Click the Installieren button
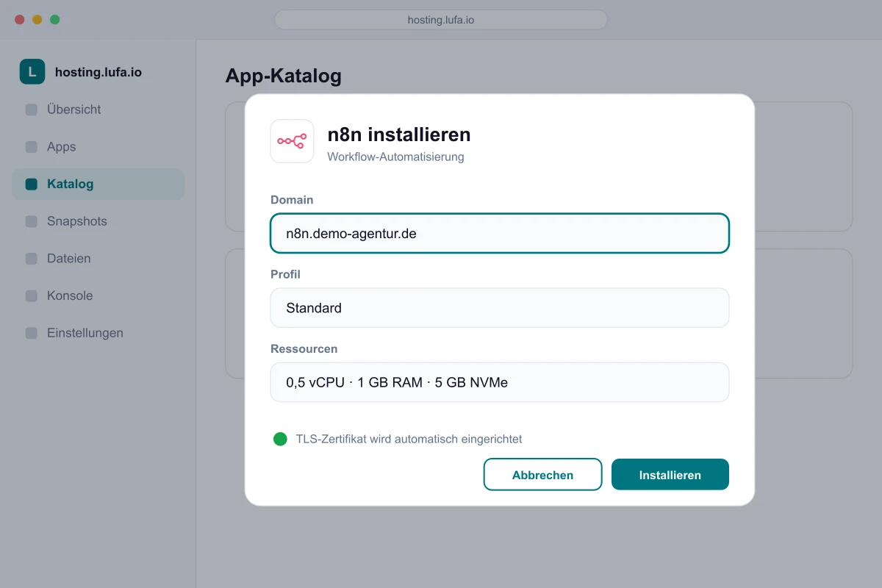Viewport: 882px width, 588px height. pyautogui.click(x=670, y=475)
